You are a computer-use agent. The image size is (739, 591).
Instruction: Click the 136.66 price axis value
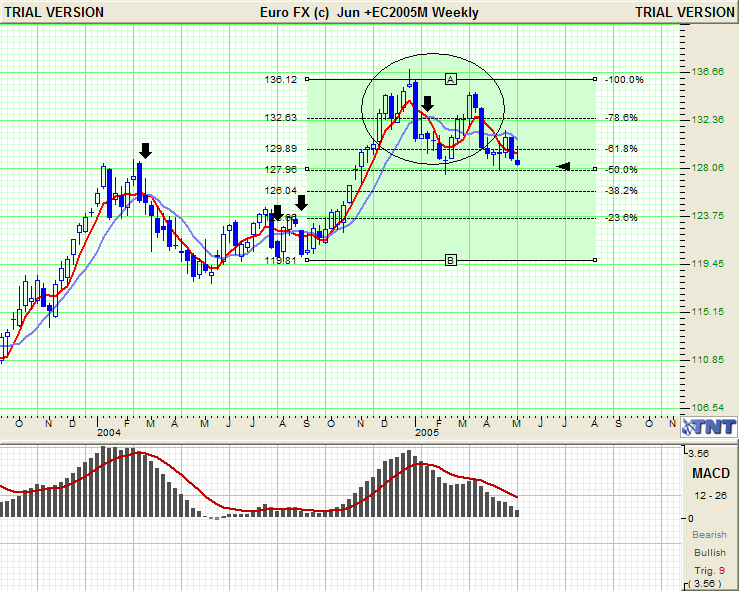707,72
